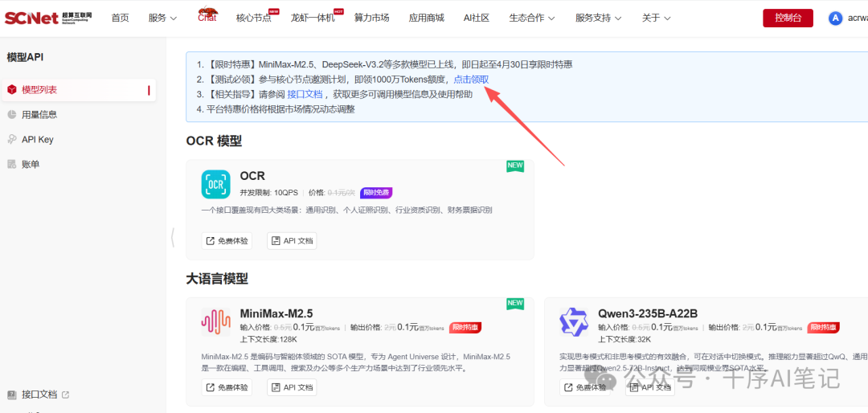Collapse the sidebar with the handle

pyautogui.click(x=173, y=237)
